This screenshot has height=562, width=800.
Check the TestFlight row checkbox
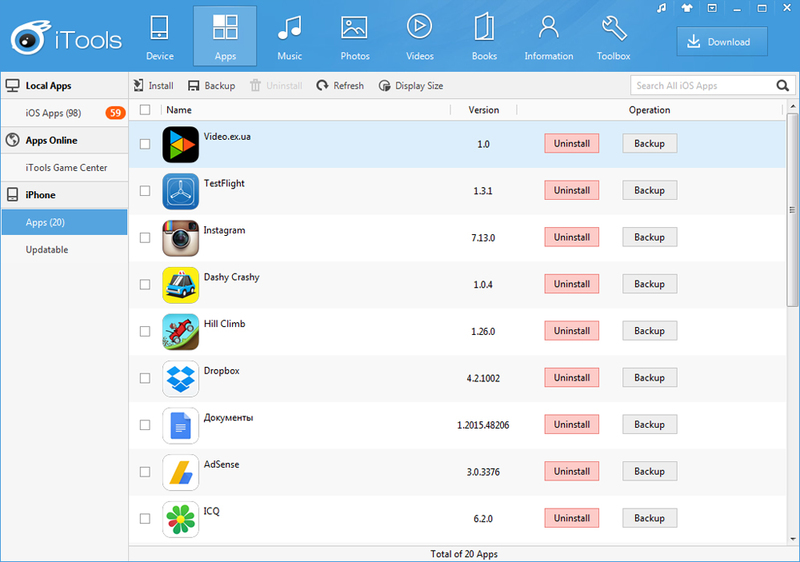pyautogui.click(x=145, y=191)
